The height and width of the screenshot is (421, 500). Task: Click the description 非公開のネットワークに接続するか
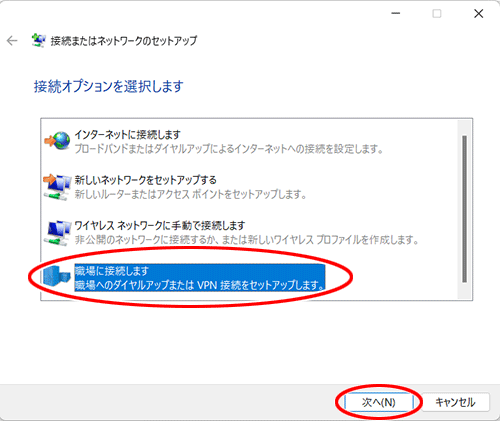click(x=247, y=240)
